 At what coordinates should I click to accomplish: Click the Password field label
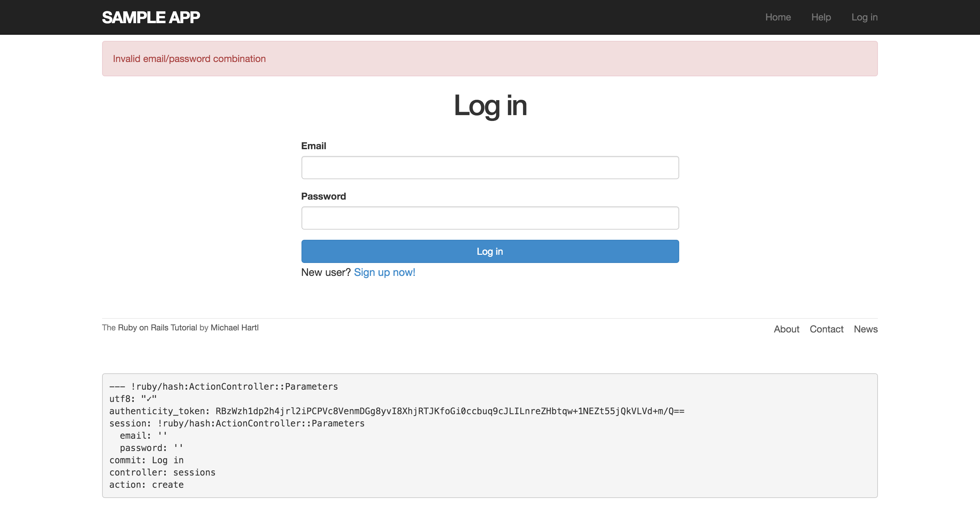pos(323,196)
